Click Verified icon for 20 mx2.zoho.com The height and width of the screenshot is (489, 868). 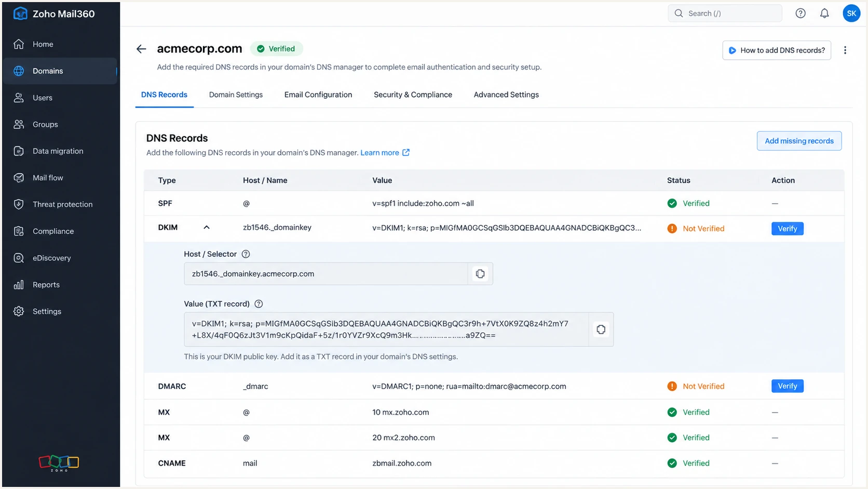[x=672, y=438]
